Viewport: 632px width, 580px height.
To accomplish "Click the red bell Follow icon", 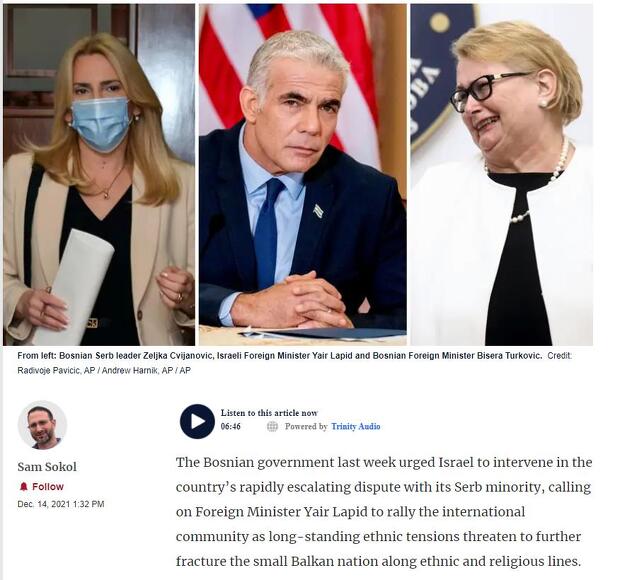I will [x=24, y=486].
